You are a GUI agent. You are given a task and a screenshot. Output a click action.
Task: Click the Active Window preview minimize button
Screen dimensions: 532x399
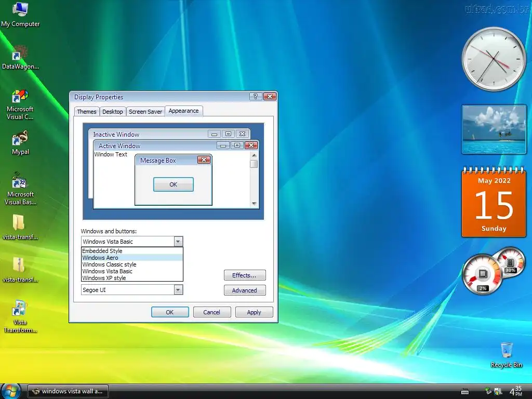tap(223, 145)
